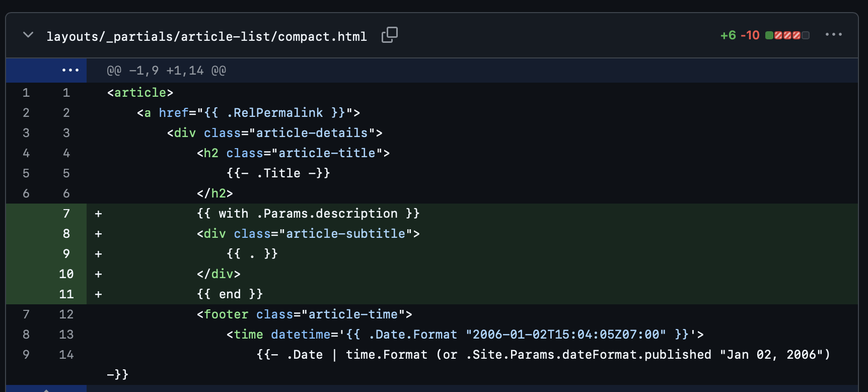Open the layouts/_partials/article-list/compact.html file link
This screenshot has height=392, width=868.
click(x=206, y=36)
